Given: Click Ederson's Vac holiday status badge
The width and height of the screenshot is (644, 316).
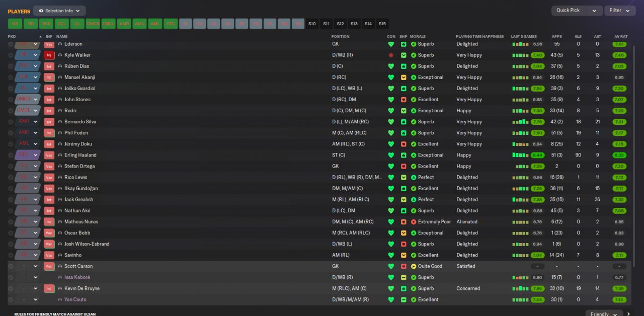Looking at the screenshot, I should pos(49,44).
